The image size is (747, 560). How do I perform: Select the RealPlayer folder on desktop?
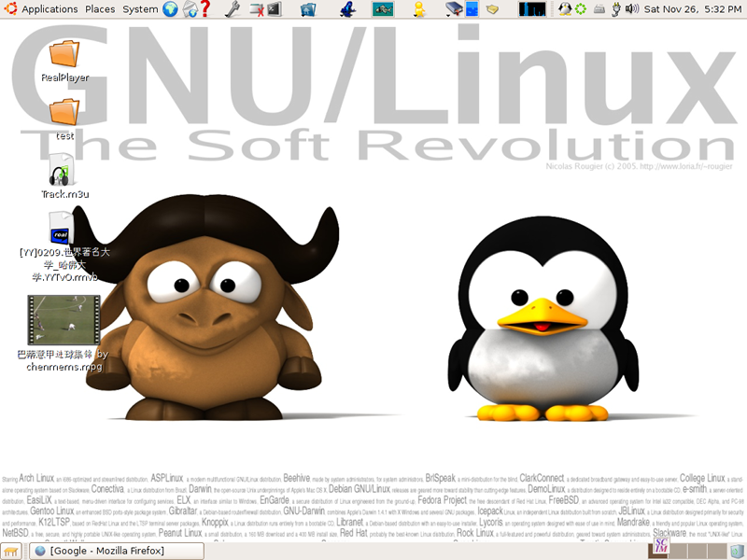coord(64,61)
